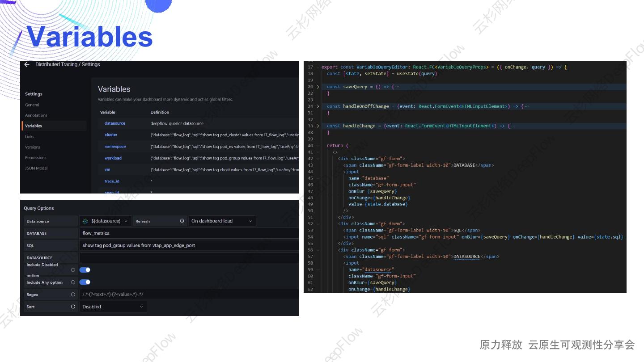Open the vm variable link
The width and height of the screenshot is (644, 362).
[107, 170]
